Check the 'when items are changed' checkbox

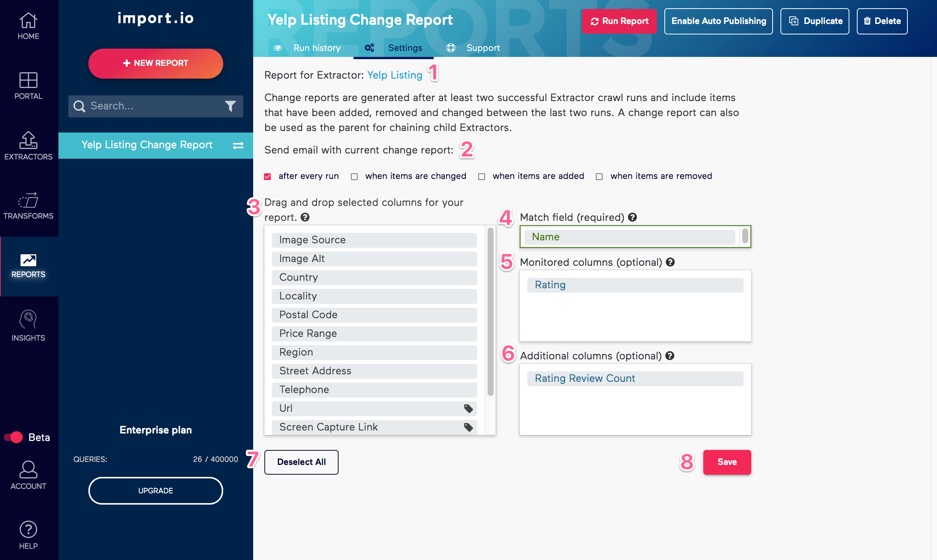click(x=354, y=176)
